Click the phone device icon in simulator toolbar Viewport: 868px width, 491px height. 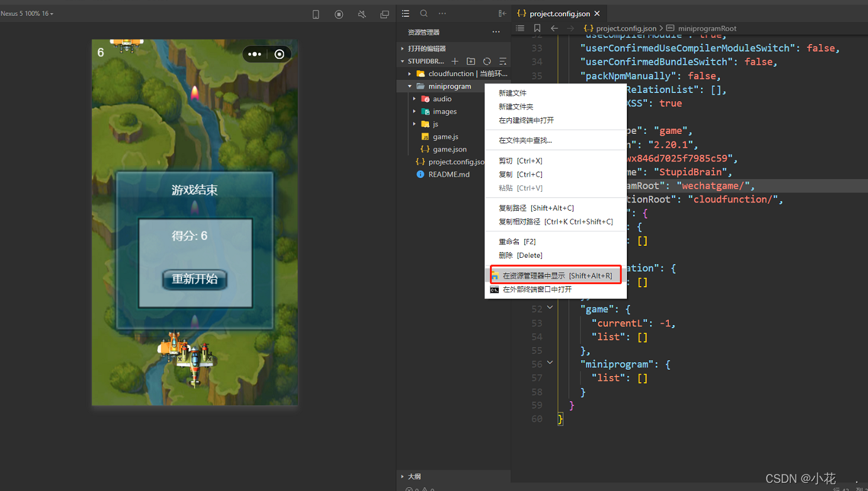(x=316, y=14)
